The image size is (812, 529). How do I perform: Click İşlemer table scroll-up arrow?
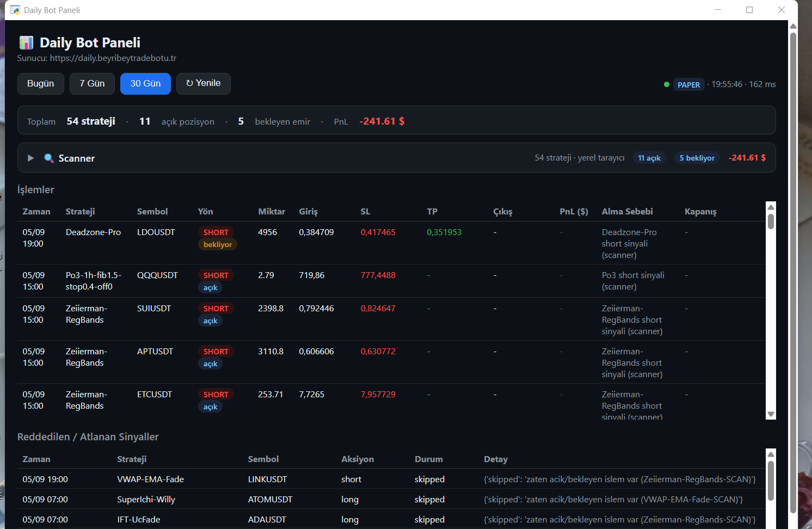(x=771, y=207)
